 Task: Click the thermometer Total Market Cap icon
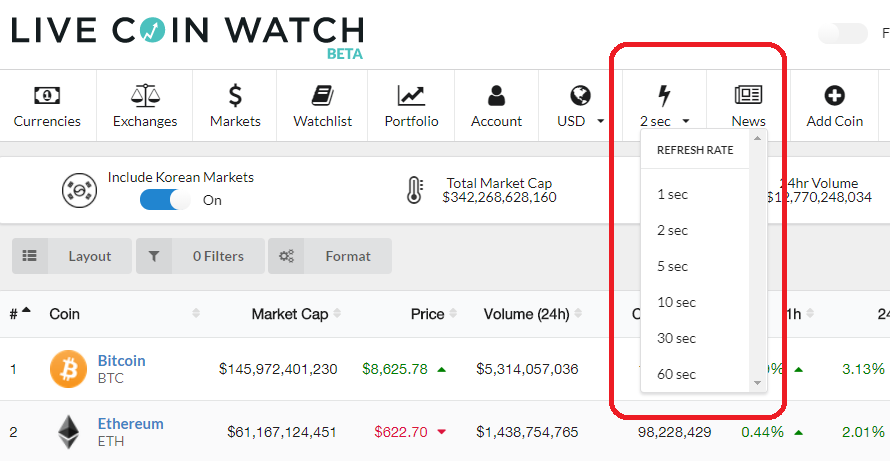[x=414, y=190]
